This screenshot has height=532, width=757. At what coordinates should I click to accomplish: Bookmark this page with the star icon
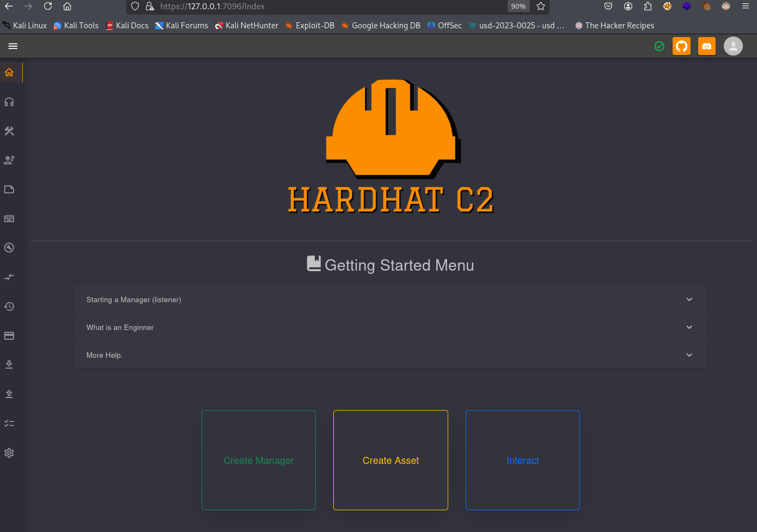[541, 7]
